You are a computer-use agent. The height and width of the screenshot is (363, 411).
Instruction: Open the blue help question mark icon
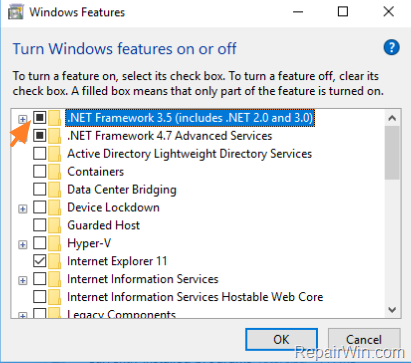point(391,47)
